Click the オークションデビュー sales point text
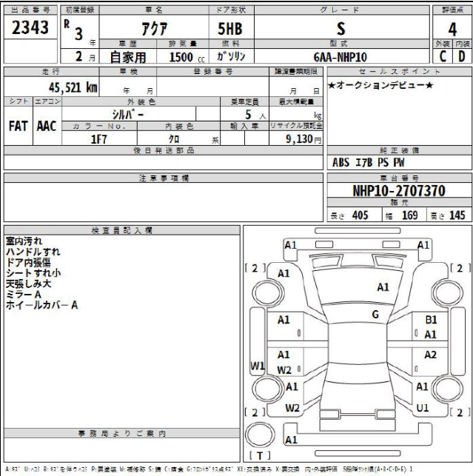Screen dimensions: 473x476 pos(380,87)
